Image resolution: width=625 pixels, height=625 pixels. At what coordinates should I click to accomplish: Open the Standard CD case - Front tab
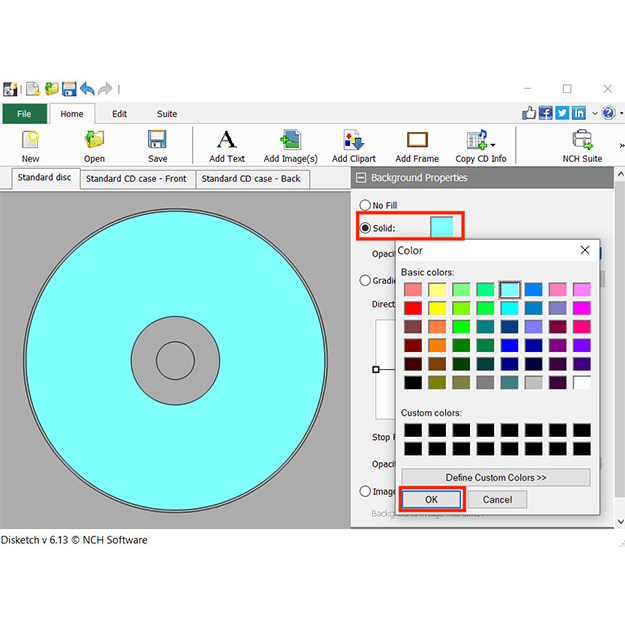pyautogui.click(x=136, y=179)
